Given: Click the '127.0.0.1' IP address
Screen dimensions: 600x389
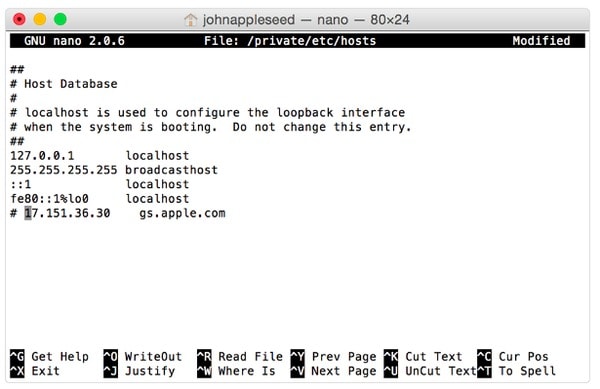Looking at the screenshot, I should (x=42, y=156).
